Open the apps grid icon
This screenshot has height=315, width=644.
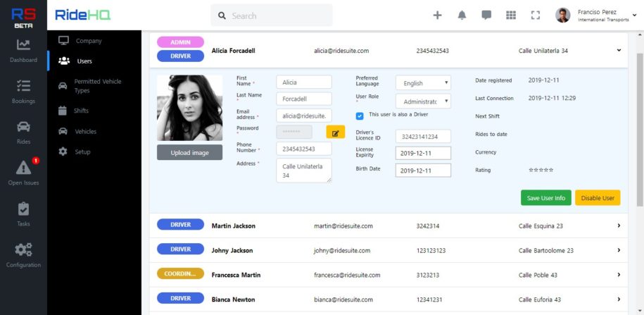(511, 15)
